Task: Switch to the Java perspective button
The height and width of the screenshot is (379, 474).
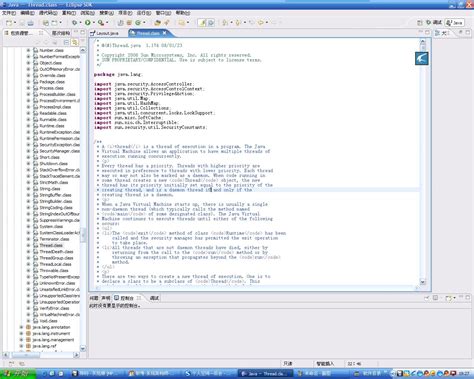Action: 455,23
